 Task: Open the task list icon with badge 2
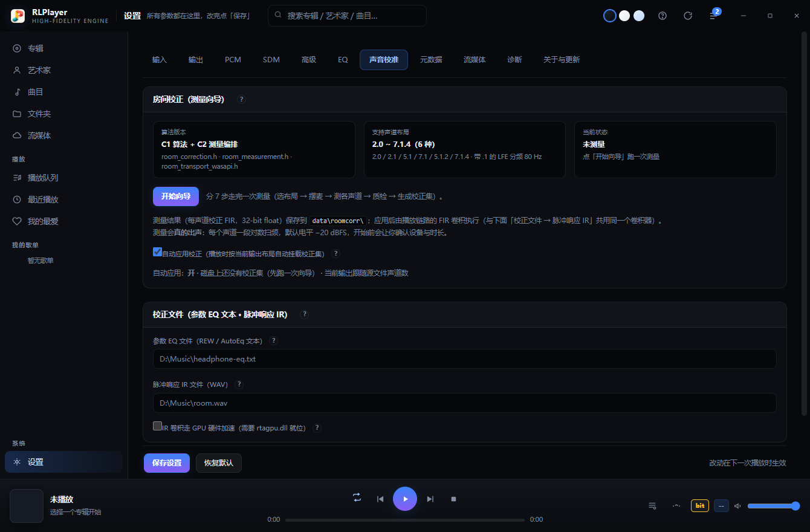click(x=713, y=16)
